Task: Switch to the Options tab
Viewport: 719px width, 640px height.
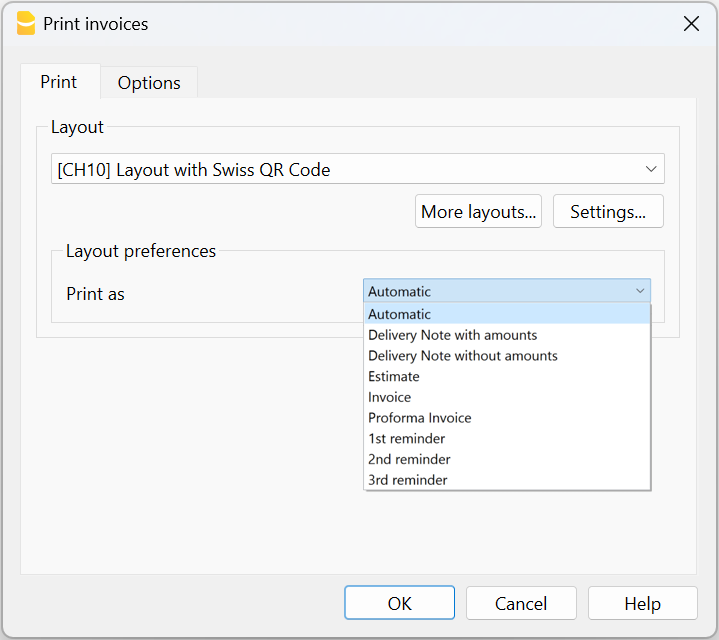Action: pyautogui.click(x=149, y=83)
